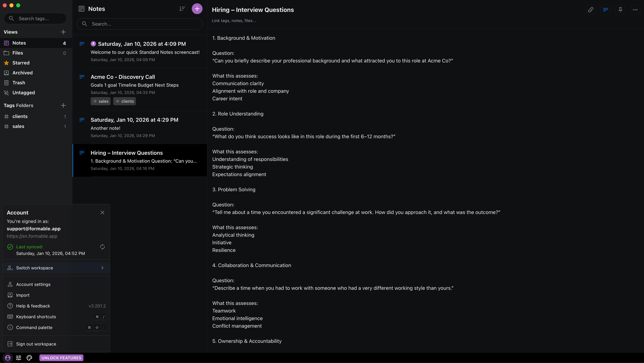644x363 pixels.
Task: Add a new view with the plus beside Views
Action: tap(63, 32)
